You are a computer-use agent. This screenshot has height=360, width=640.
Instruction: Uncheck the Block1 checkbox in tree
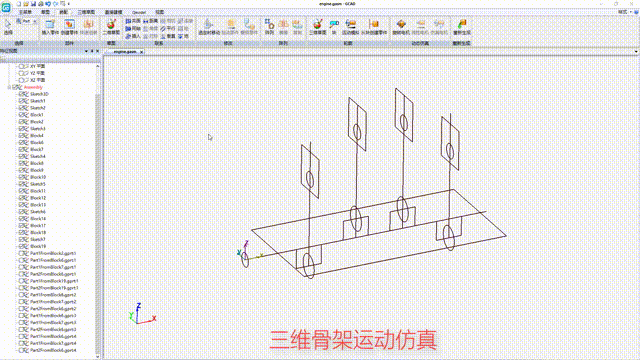click(x=21, y=115)
